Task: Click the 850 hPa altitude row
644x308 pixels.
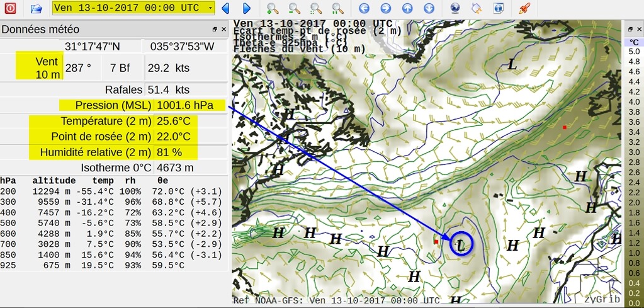Action: [x=111, y=256]
